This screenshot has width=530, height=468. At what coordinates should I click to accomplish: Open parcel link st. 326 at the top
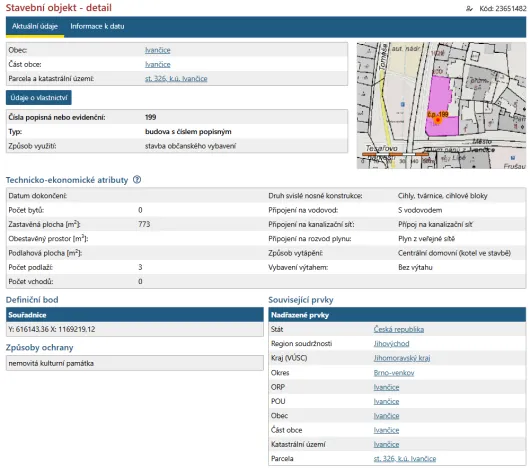pyautogui.click(x=176, y=78)
